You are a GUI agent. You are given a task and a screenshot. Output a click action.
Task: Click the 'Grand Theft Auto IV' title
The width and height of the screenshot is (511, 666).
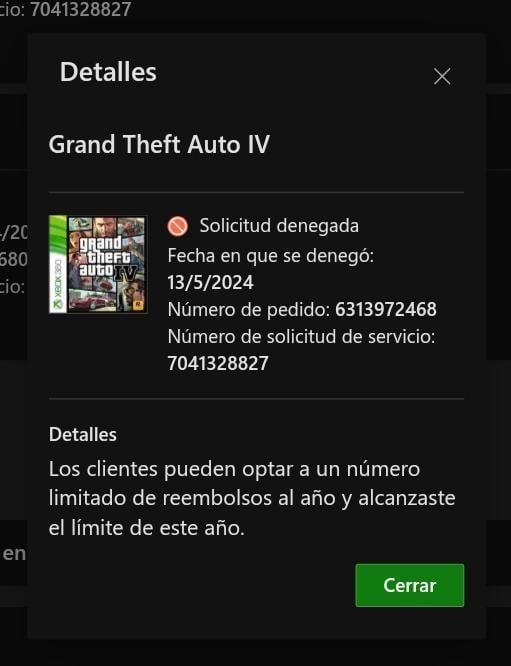(x=159, y=144)
